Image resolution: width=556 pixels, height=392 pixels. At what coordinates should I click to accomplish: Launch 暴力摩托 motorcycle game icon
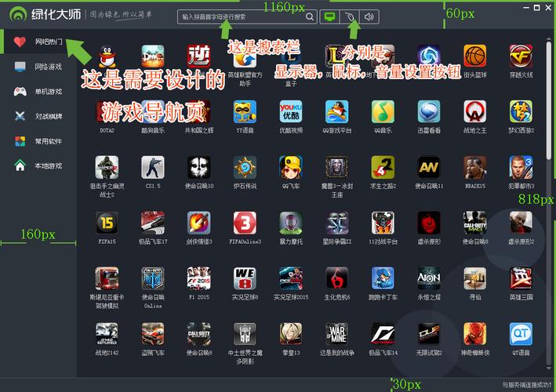click(x=291, y=223)
